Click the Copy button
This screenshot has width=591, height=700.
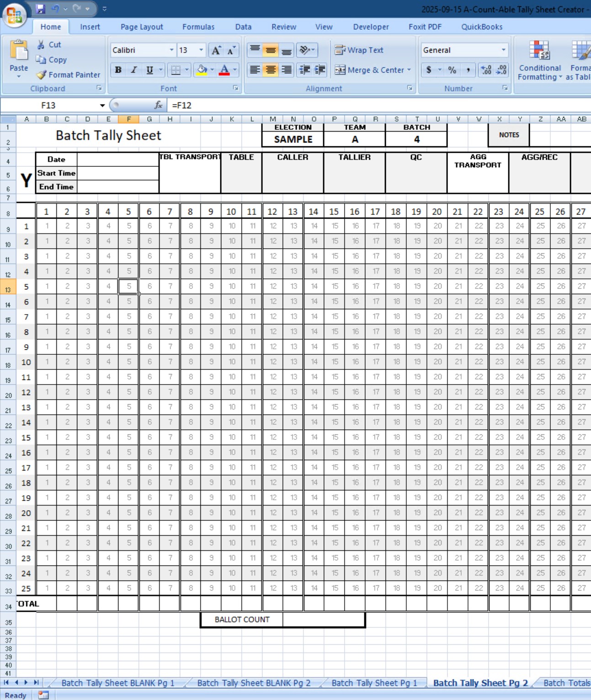[52, 59]
